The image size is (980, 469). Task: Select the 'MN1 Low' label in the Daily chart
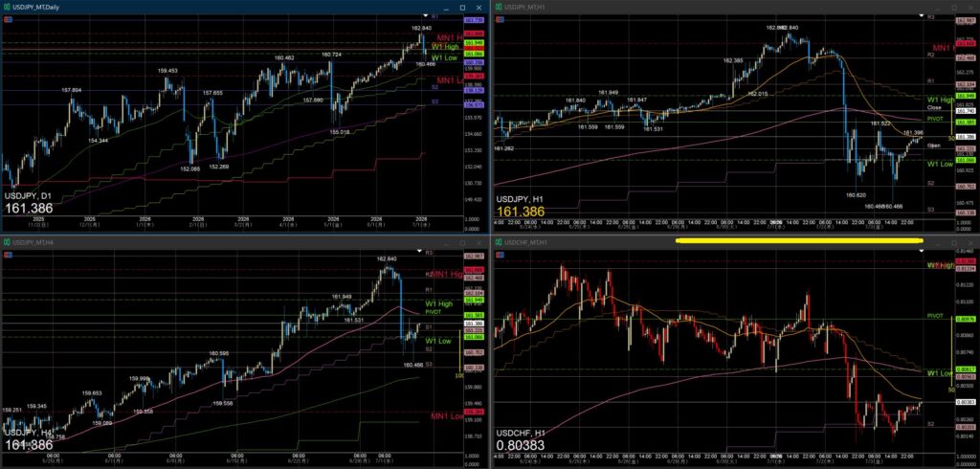[x=450, y=80]
